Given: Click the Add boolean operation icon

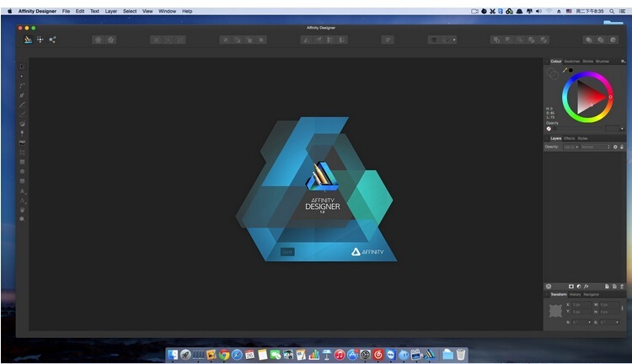Looking at the screenshot, I should point(496,40).
